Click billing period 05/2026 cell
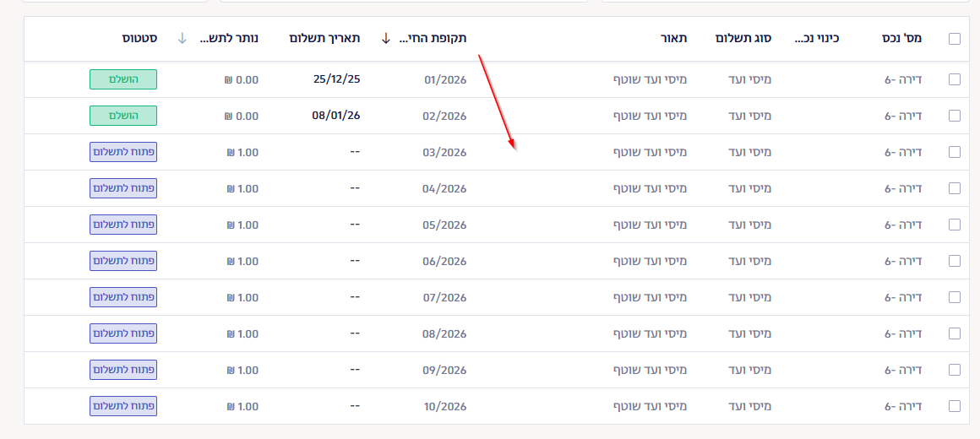Viewport: 980px width, 439px height. [x=444, y=225]
